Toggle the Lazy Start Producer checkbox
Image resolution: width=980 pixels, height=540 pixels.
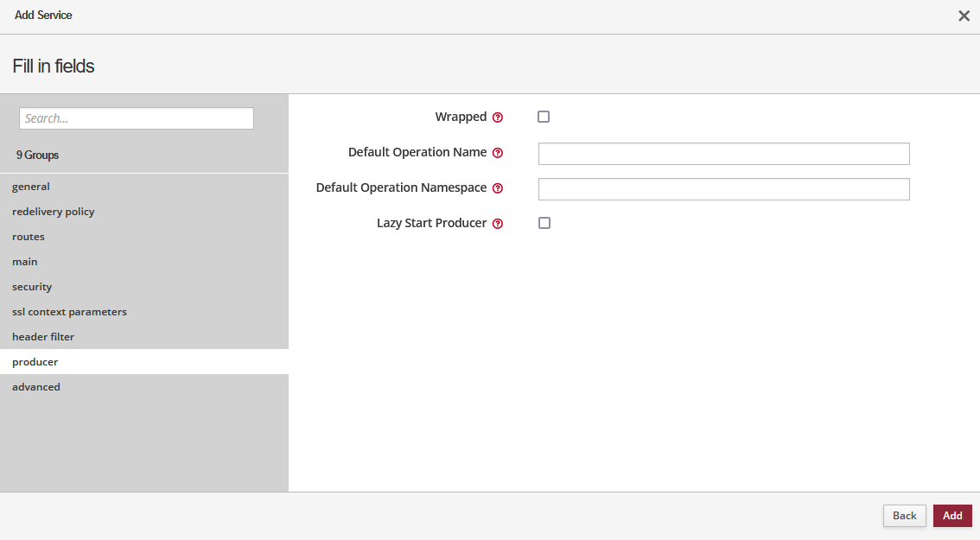544,223
